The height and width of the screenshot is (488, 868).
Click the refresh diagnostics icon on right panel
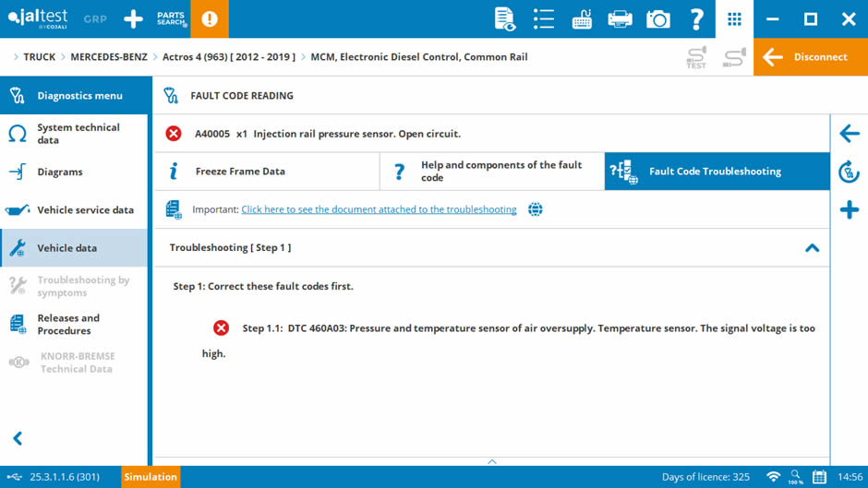[850, 172]
